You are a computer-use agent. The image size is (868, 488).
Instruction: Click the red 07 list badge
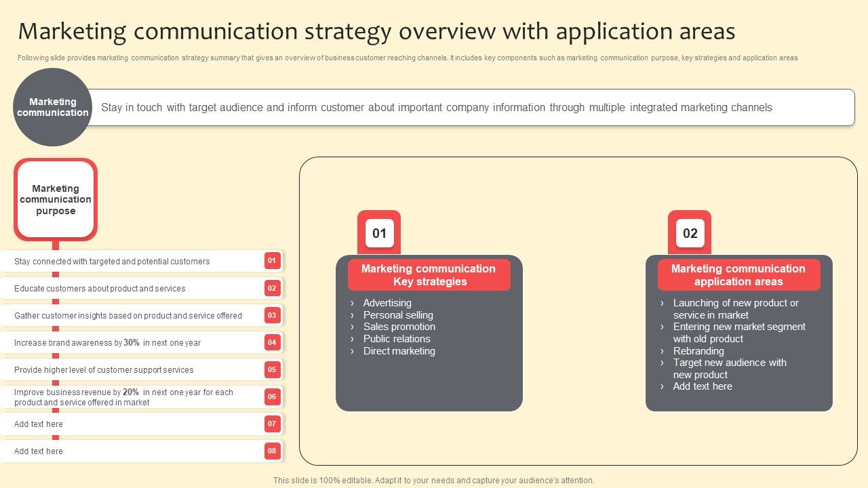(x=272, y=424)
